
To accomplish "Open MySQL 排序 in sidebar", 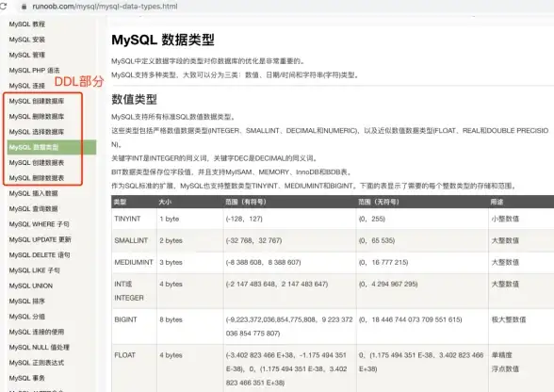I will click(26, 302).
